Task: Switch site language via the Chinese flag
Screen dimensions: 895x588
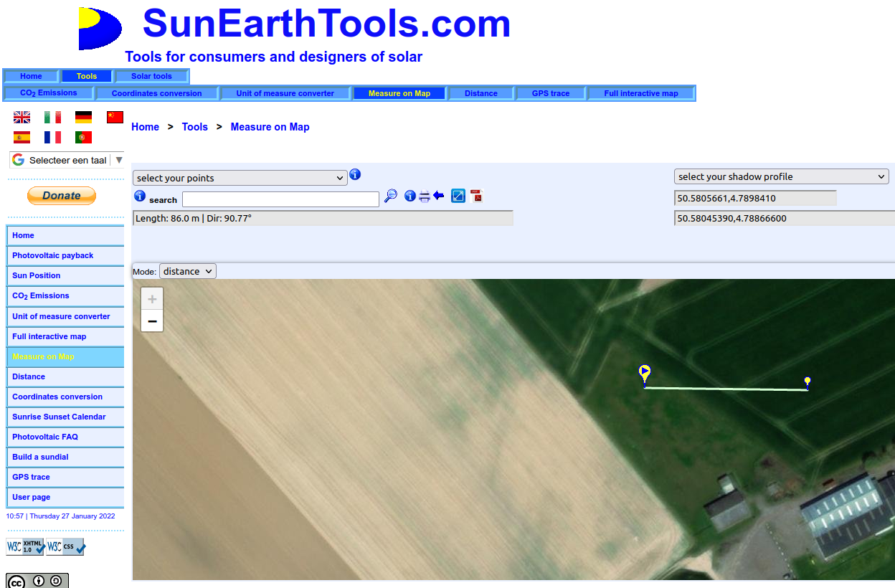Action: [115, 117]
